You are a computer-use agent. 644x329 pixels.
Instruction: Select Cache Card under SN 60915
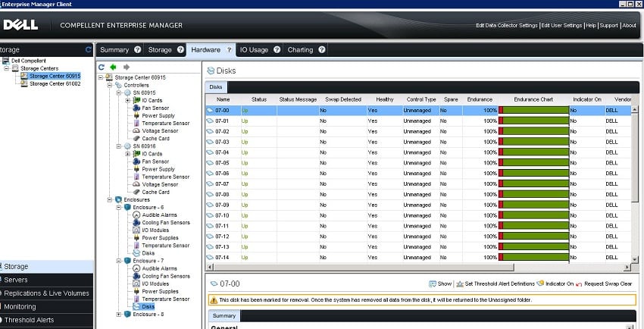tap(155, 139)
